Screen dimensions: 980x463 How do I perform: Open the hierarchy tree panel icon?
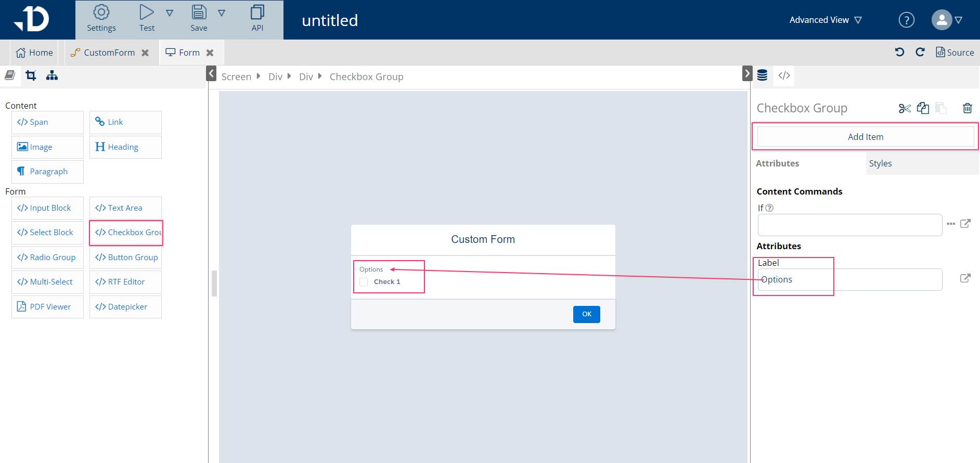[x=52, y=75]
